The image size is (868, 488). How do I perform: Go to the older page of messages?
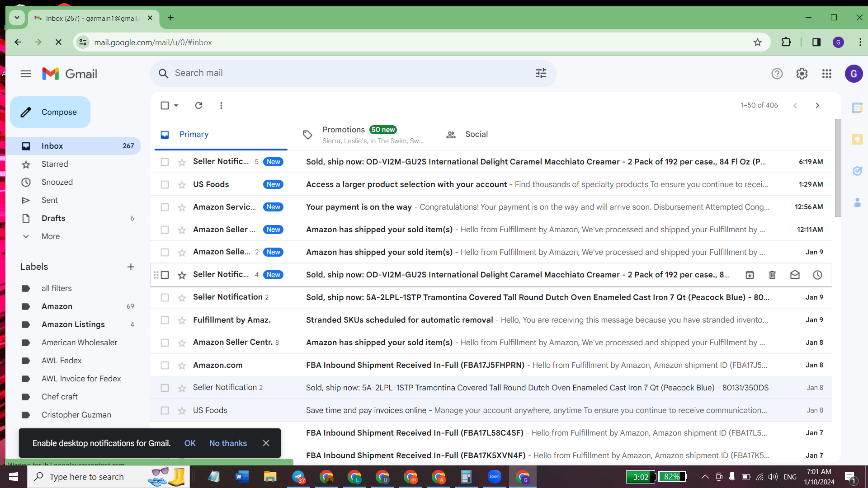click(817, 105)
